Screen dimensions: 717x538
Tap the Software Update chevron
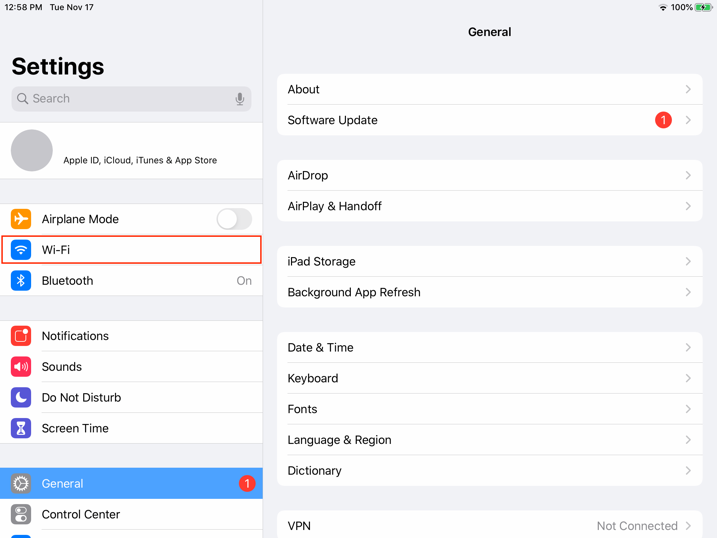point(688,120)
